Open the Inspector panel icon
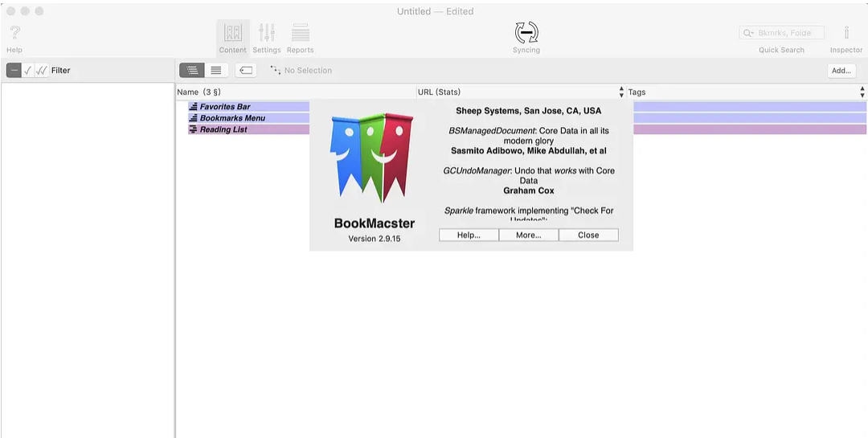This screenshot has height=438, width=868. [x=845, y=33]
